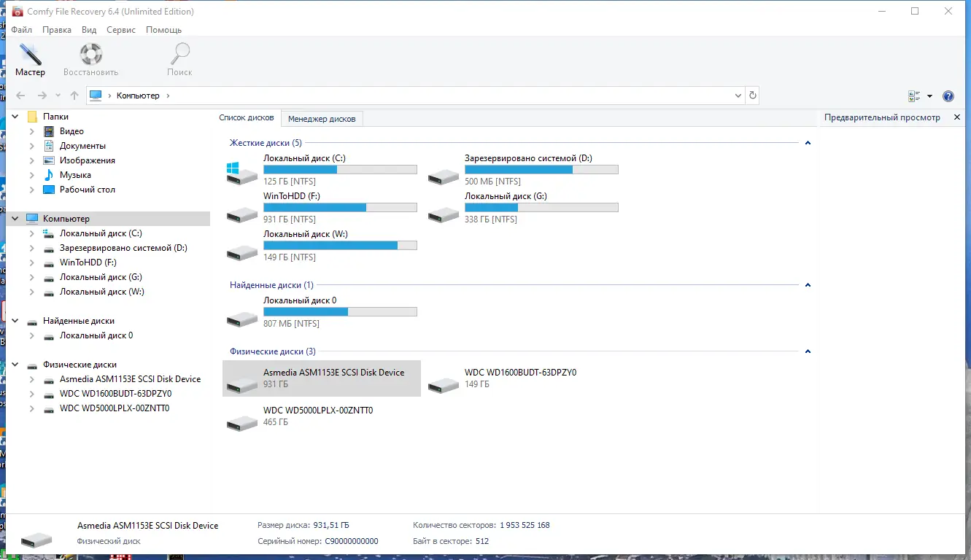Select Изображения folder in the tree
971x560 pixels.
[88, 160]
